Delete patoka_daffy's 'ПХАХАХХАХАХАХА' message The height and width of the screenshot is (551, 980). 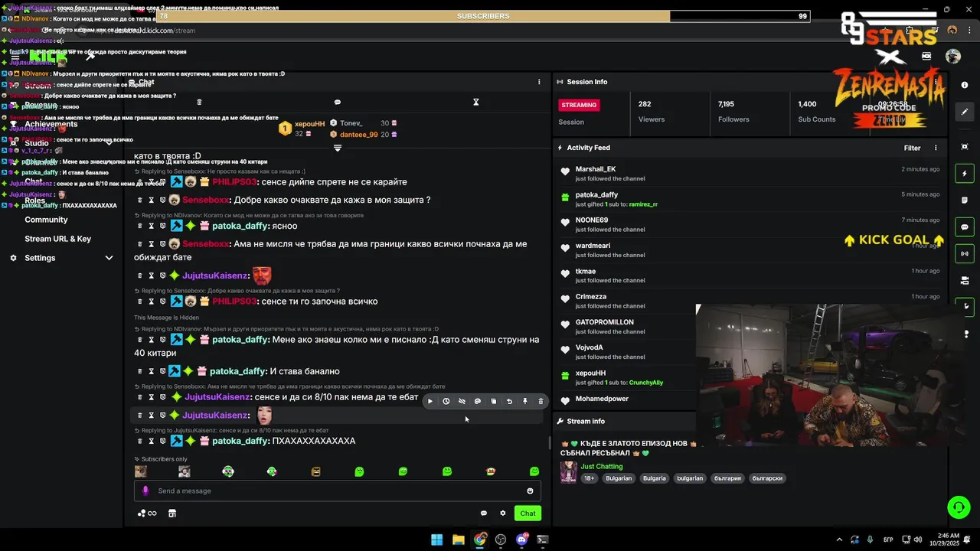pos(139,441)
